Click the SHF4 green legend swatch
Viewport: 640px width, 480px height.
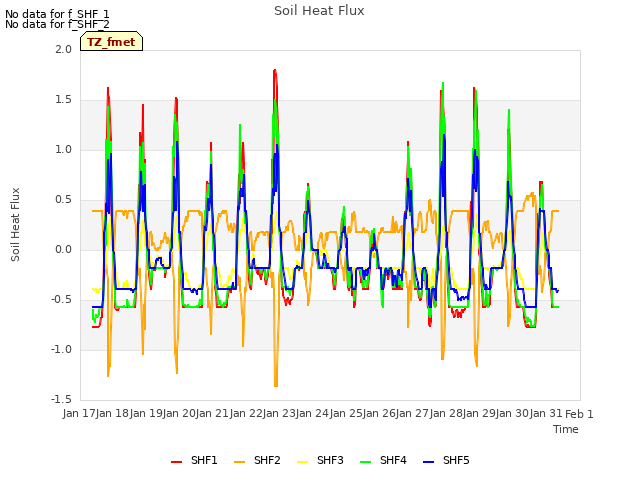point(366,461)
